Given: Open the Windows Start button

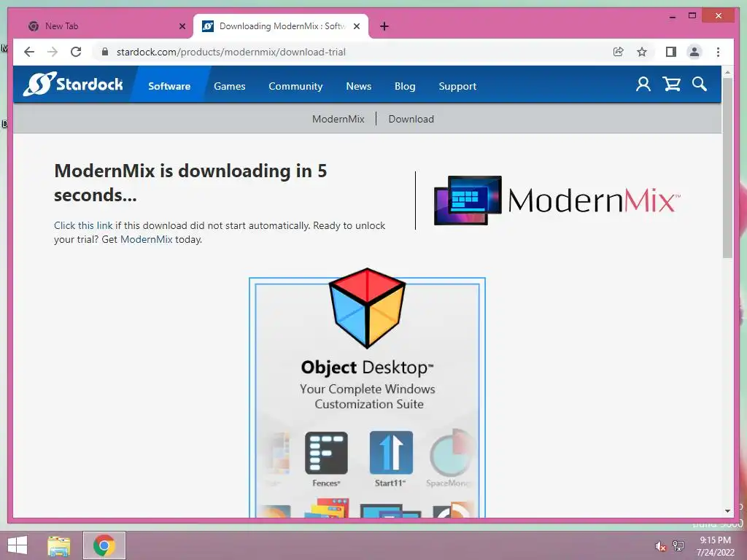Looking at the screenshot, I should coord(18,545).
